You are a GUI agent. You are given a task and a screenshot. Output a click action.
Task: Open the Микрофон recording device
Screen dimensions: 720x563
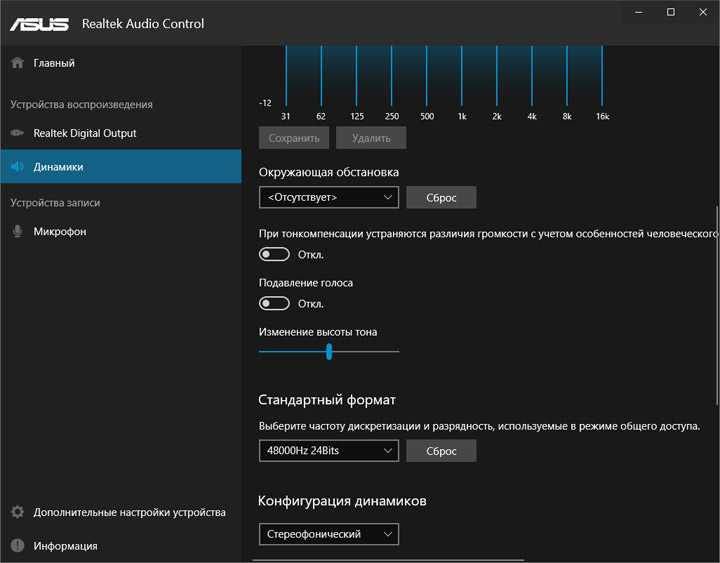[x=121, y=231]
